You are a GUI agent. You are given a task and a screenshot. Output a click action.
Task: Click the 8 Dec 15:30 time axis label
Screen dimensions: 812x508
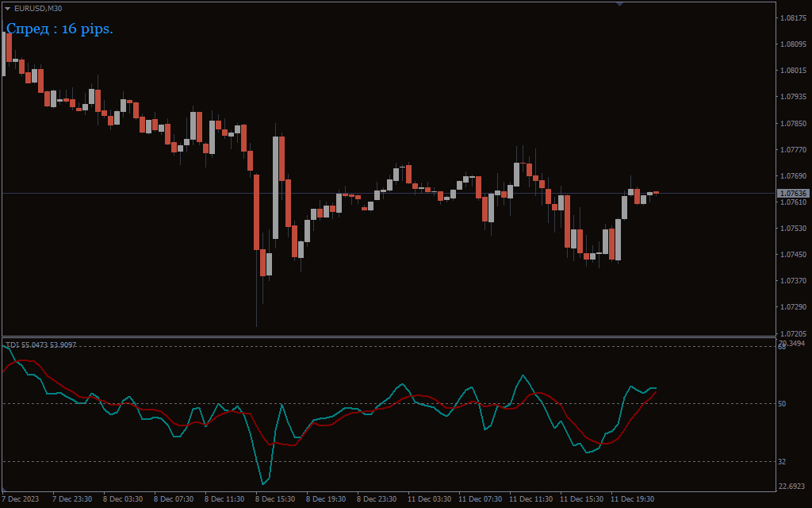point(275,499)
